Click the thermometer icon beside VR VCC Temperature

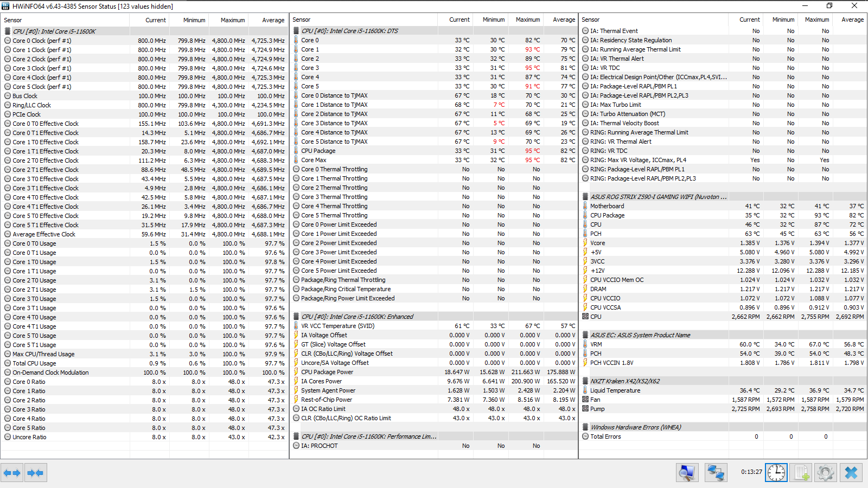(296, 326)
